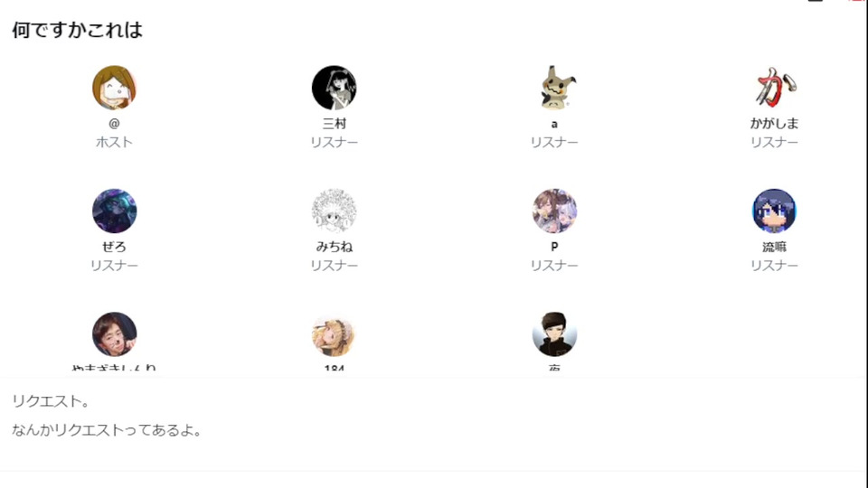Image resolution: width=868 pixels, height=488 pixels.
Task: Select the Mimikyu avatar of user a
Action: point(554,88)
